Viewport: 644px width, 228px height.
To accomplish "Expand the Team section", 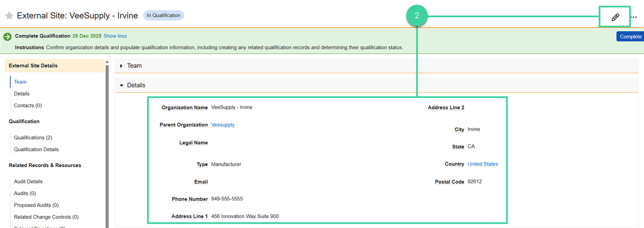I will coord(121,66).
